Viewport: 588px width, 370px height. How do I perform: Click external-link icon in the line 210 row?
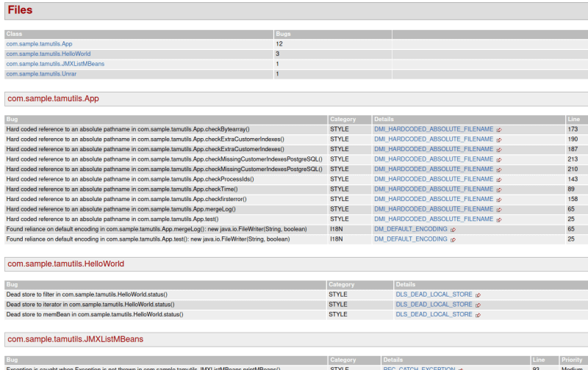coord(499,170)
